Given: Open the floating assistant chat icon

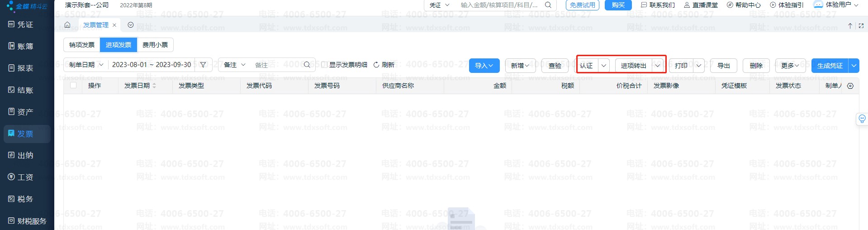Looking at the screenshot, I should tap(862, 119).
